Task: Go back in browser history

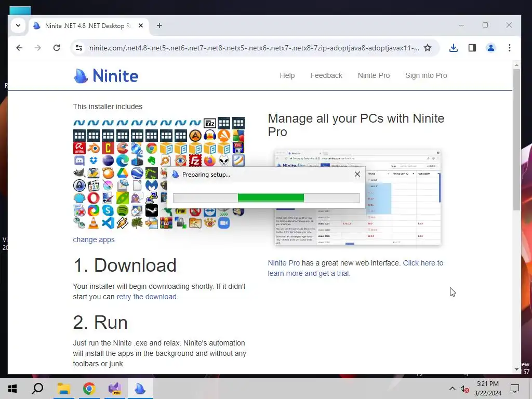Action: pyautogui.click(x=19, y=48)
